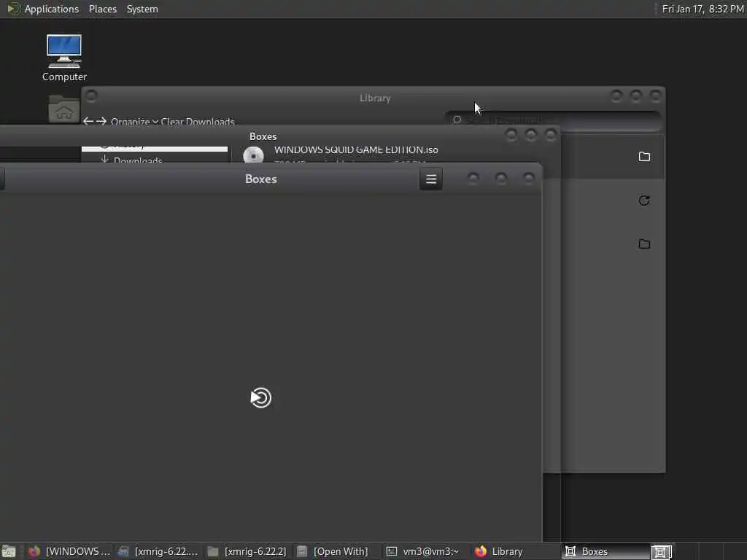Screen dimensions: 747x560
Task: Click the second Boxes icon in taskbar
Action: click(661, 551)
